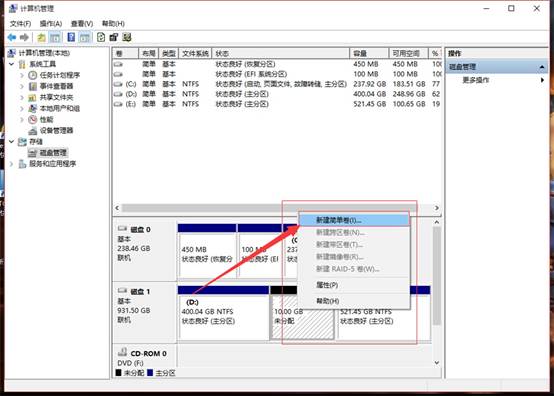Click the Back arrow in the toolbar
Screen dimensions: 554x396
(12, 37)
